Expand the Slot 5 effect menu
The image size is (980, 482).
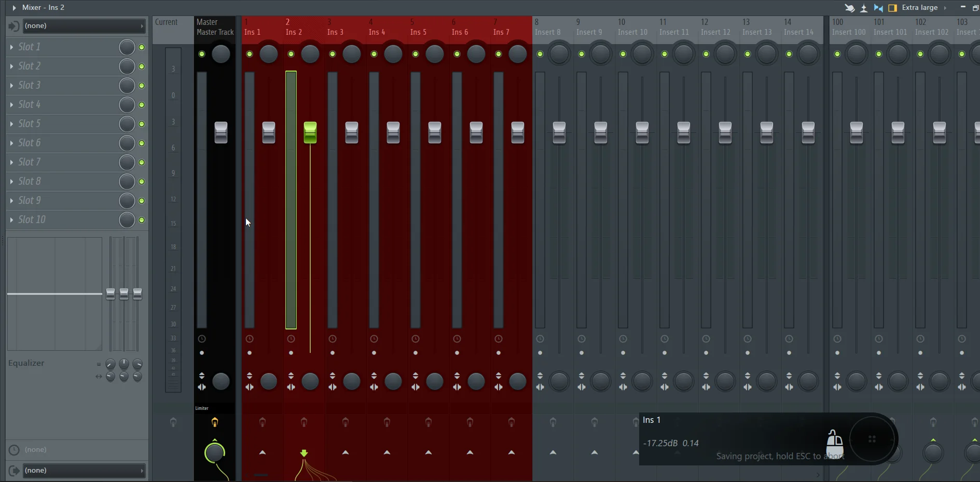[11, 124]
